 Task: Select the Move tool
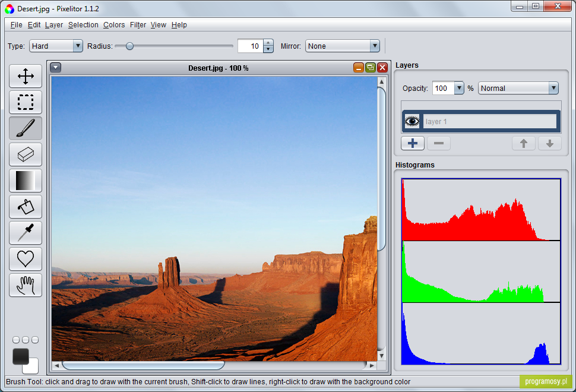click(26, 76)
